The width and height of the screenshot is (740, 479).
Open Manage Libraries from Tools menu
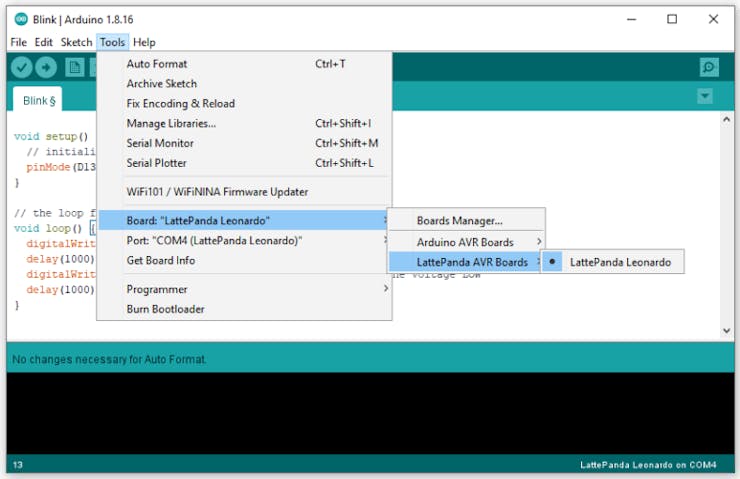tap(244, 123)
